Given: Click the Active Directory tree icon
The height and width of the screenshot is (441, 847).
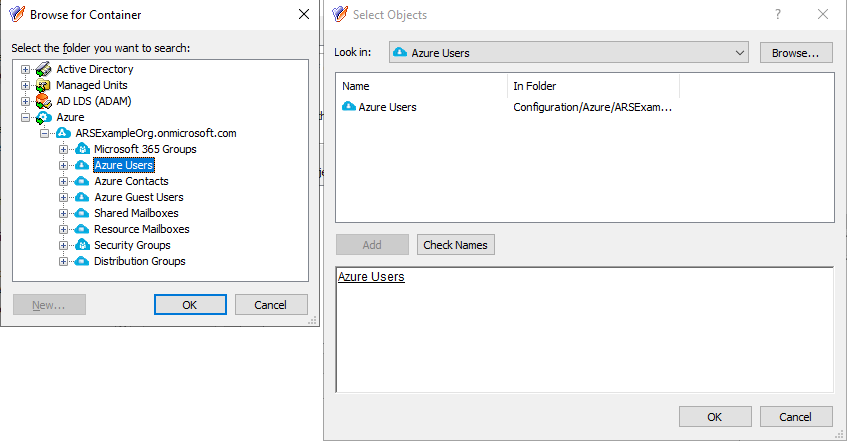Looking at the screenshot, I should click(43, 69).
